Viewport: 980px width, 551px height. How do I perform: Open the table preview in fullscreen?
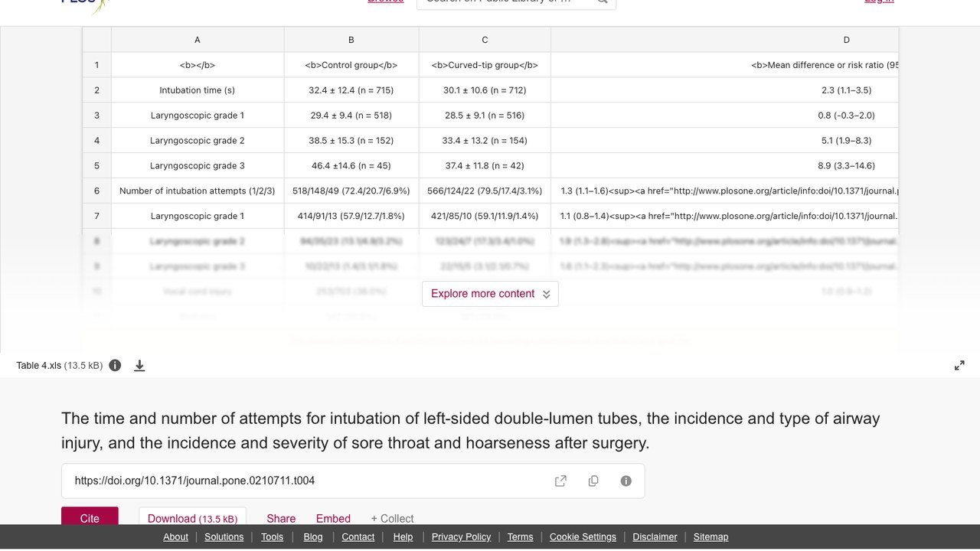(x=959, y=366)
